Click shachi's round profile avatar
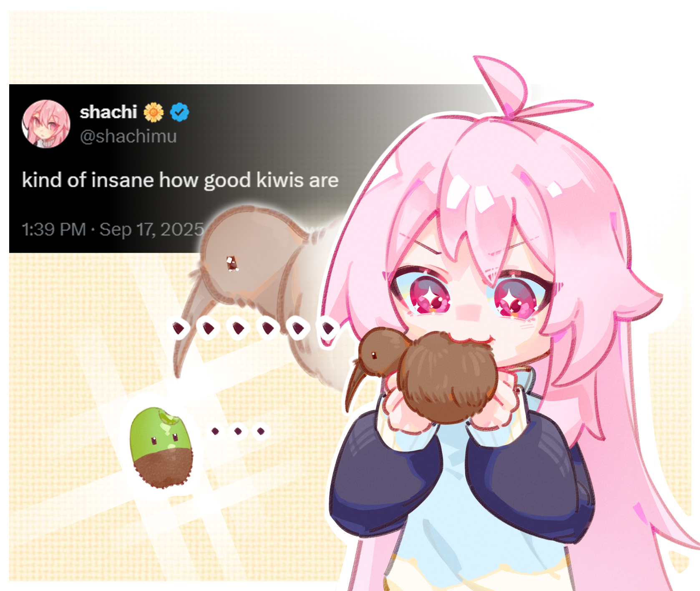700x591 pixels. [x=46, y=124]
